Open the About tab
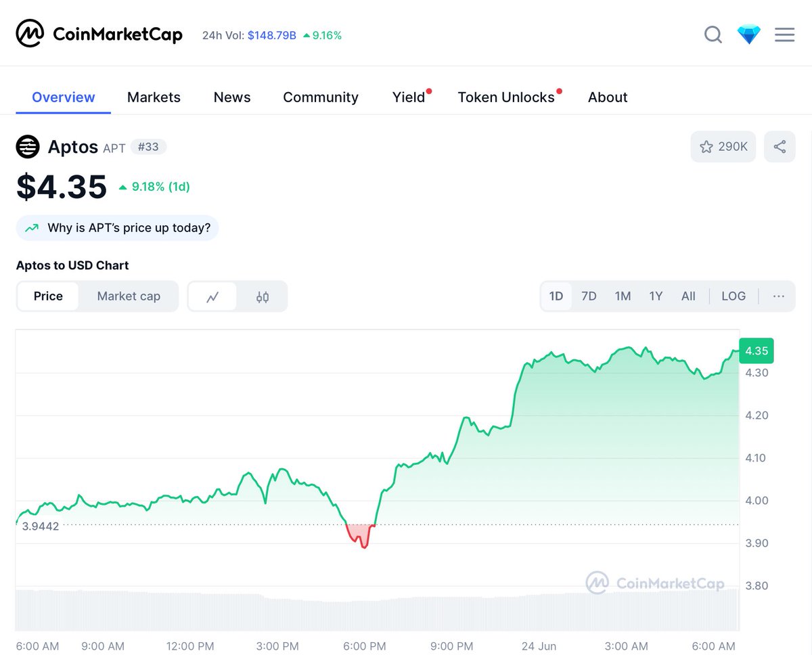Image resolution: width=812 pixels, height=655 pixels. click(608, 97)
